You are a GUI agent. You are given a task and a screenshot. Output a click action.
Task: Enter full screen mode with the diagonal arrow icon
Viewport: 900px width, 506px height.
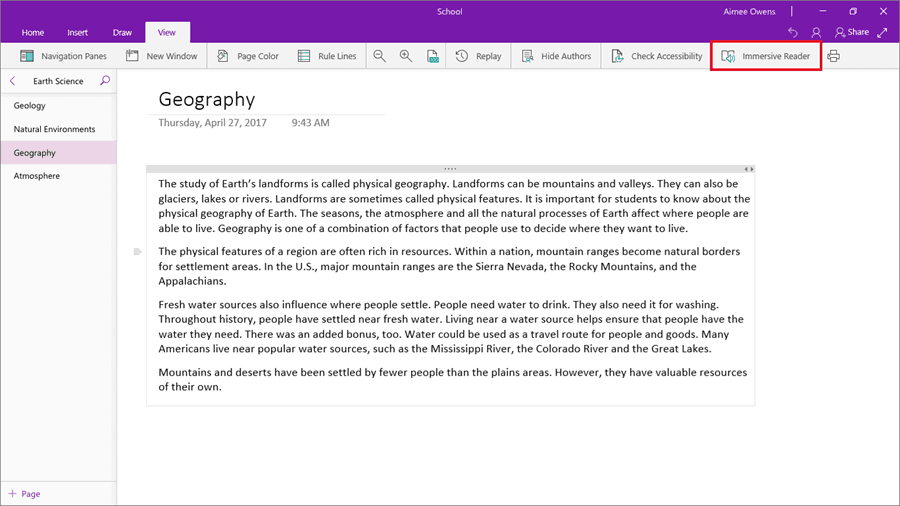coord(883,33)
